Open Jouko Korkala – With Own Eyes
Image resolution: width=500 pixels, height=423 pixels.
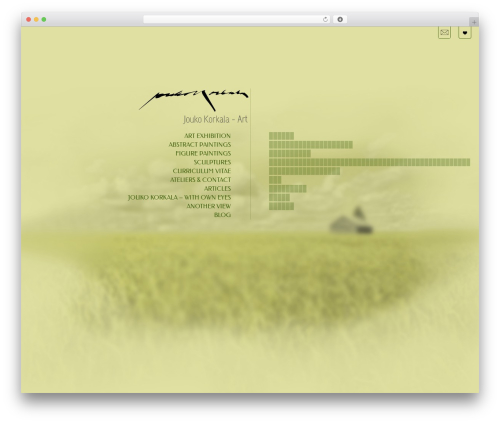tap(179, 197)
